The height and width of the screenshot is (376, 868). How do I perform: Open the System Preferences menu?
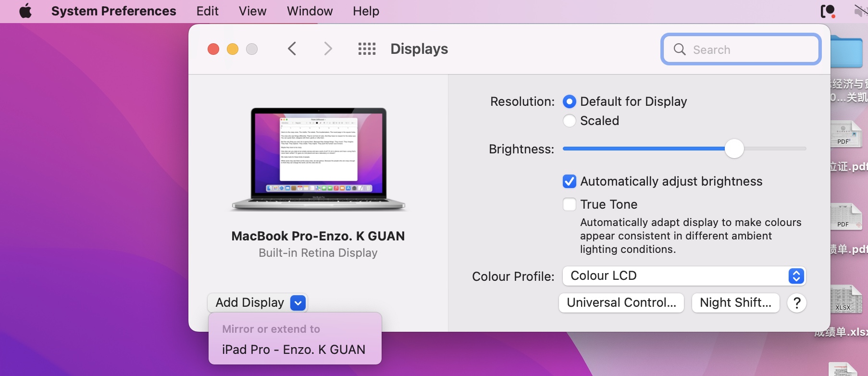click(114, 11)
